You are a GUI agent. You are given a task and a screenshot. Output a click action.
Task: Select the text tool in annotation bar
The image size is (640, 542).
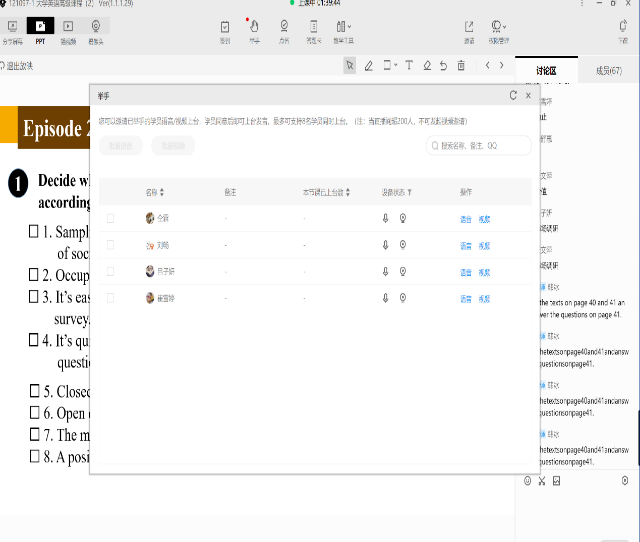[x=411, y=66]
